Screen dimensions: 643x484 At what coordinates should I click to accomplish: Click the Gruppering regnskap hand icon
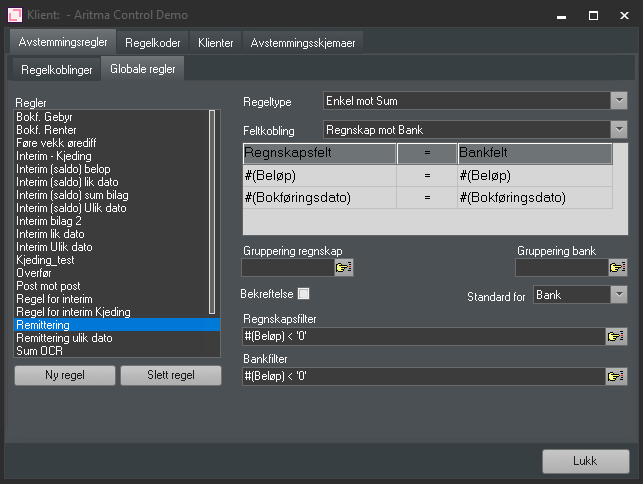pos(344,267)
